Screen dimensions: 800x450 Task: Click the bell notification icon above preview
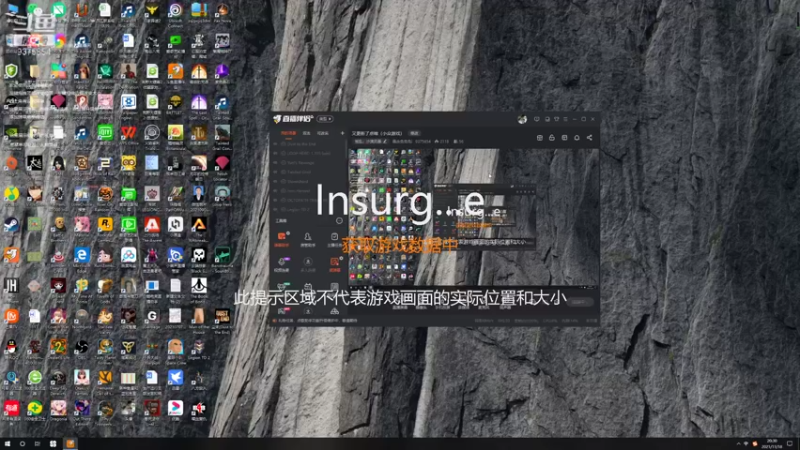click(577, 138)
